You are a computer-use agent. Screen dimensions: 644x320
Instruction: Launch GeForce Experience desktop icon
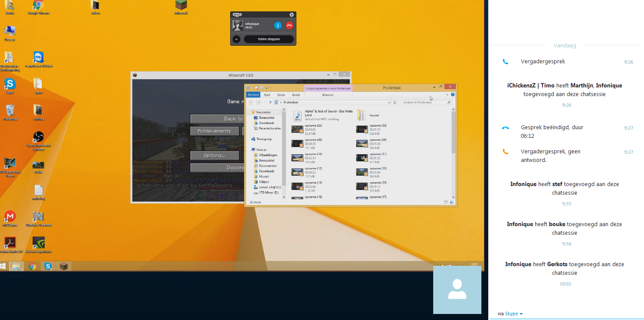point(38,245)
